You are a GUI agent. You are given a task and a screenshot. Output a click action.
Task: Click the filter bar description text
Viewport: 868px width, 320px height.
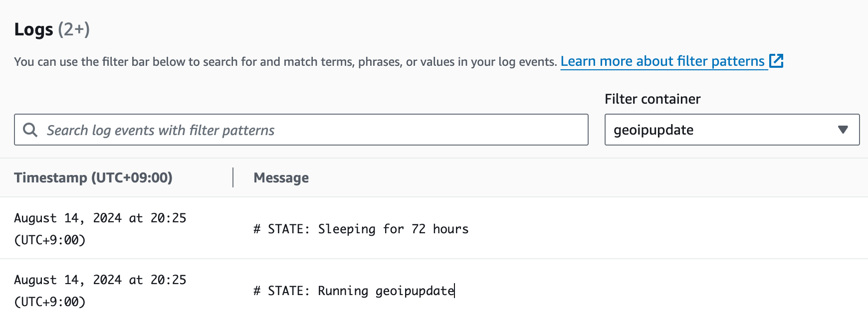pos(285,62)
